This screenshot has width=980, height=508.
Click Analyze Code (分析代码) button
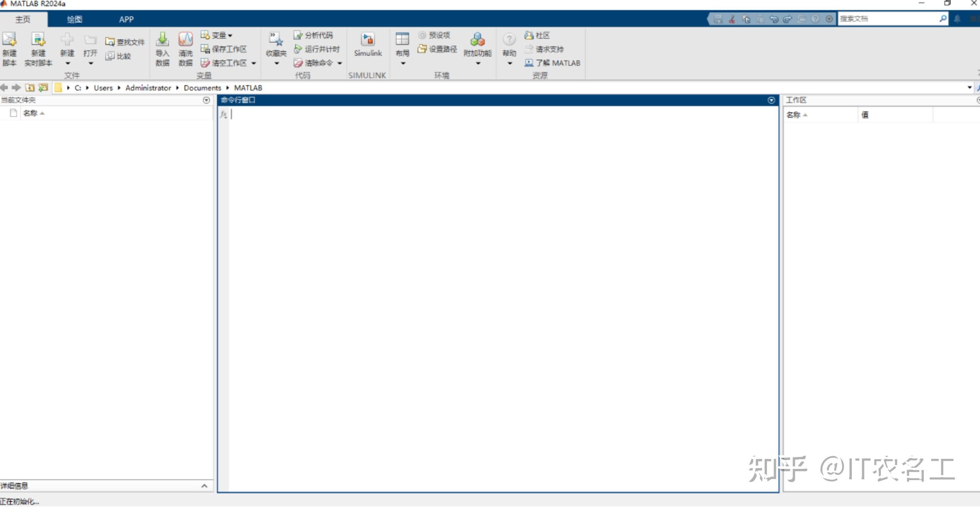point(313,35)
